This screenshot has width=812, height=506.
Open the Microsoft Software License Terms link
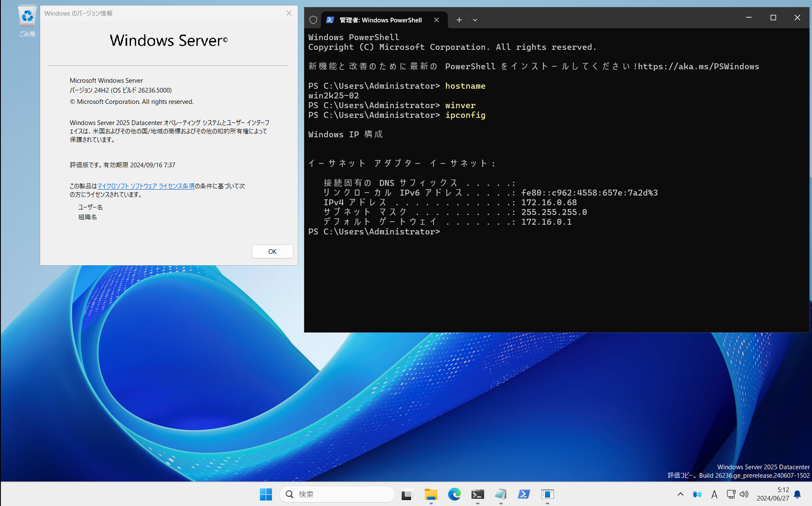tap(146, 186)
